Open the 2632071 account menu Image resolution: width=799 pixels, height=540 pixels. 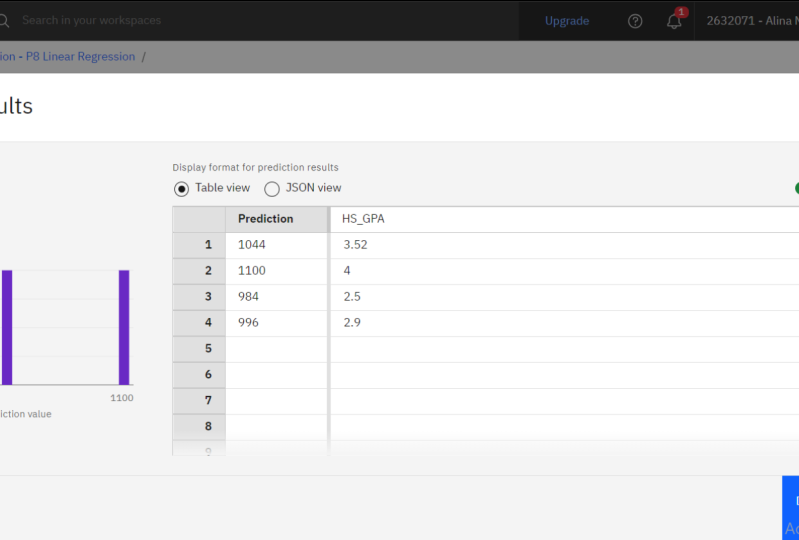point(752,21)
